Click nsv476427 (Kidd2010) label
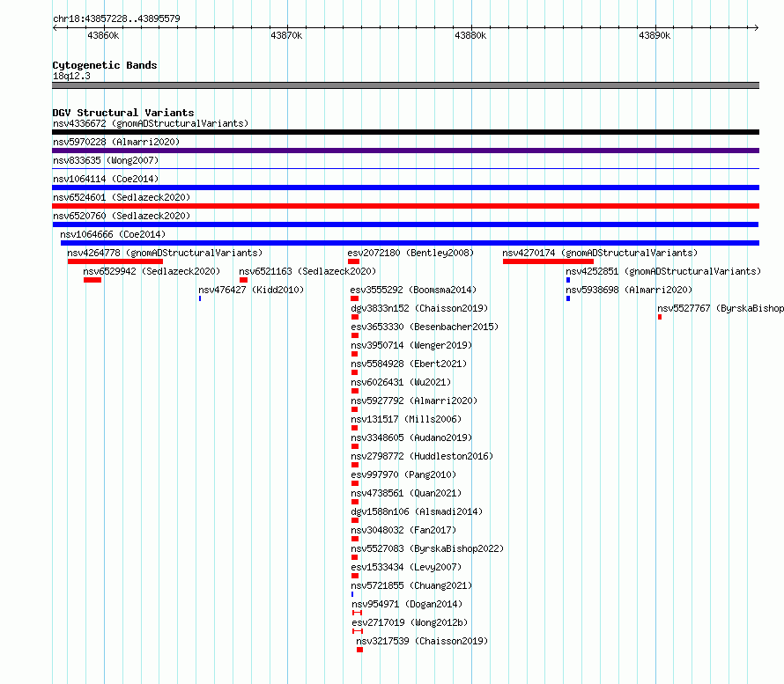Image resolution: width=784 pixels, height=684 pixels. [x=251, y=290]
